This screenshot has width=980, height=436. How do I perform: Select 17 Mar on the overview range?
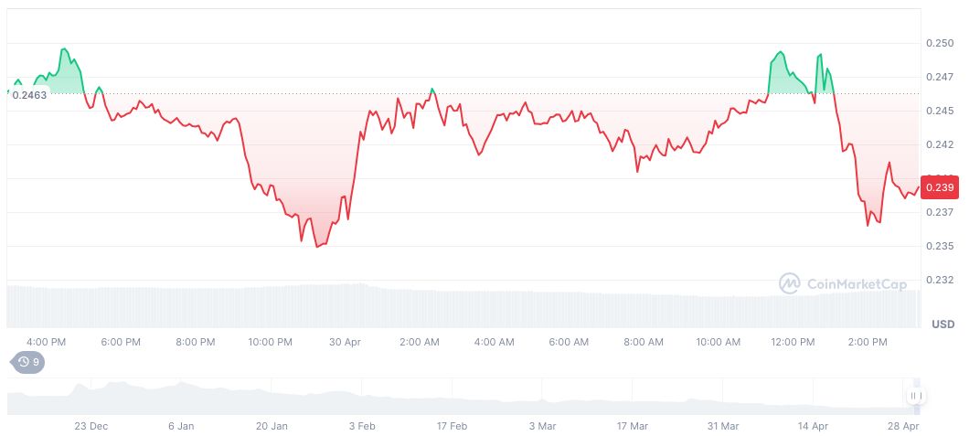(x=632, y=427)
